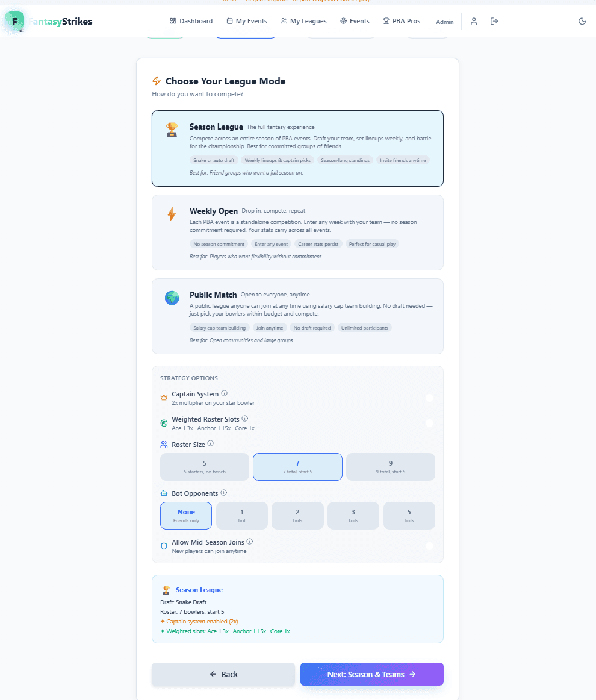
Task: View info about Allow Mid-Season Joins
Action: (x=250, y=542)
